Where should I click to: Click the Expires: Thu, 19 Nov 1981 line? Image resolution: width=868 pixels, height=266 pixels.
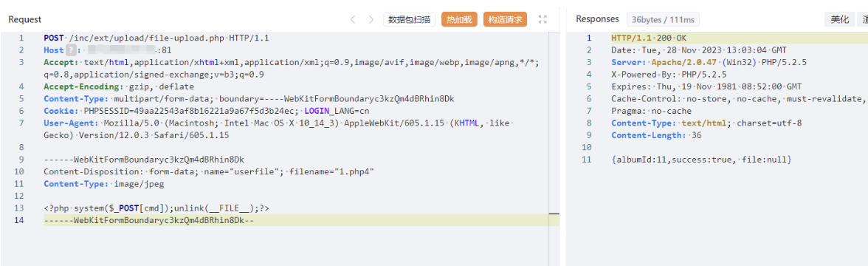click(707, 87)
